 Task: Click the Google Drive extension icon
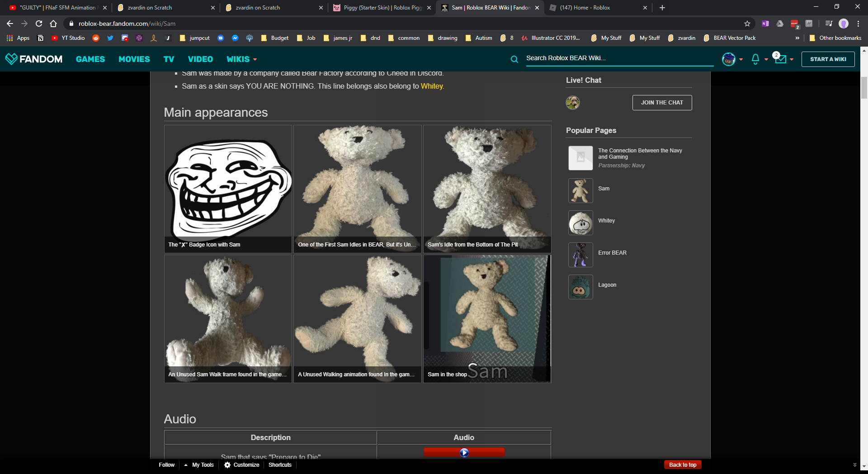point(780,24)
